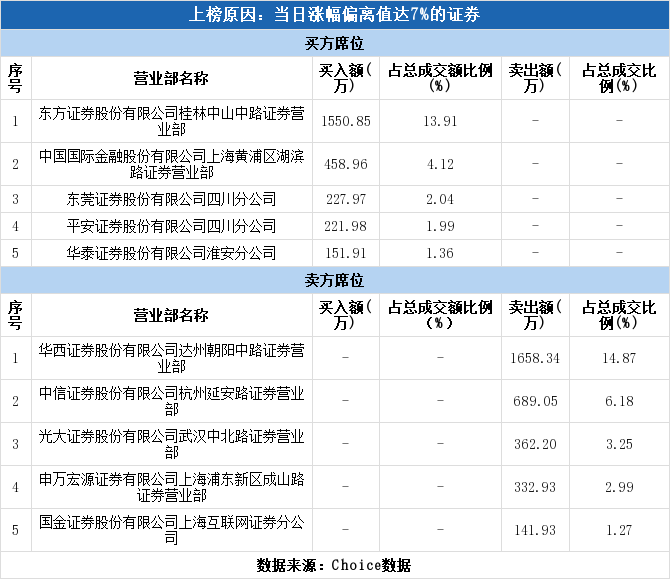
Task: Select ratio value 1.99
Action: tap(440, 226)
